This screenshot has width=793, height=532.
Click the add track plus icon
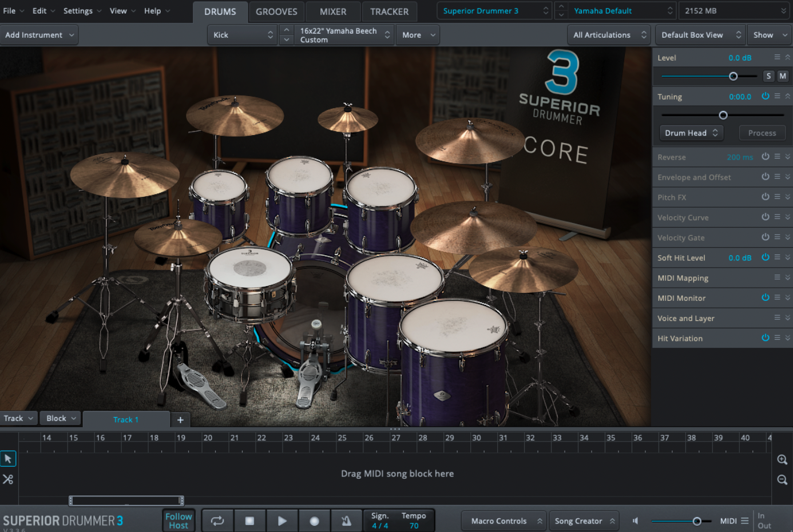coord(180,420)
